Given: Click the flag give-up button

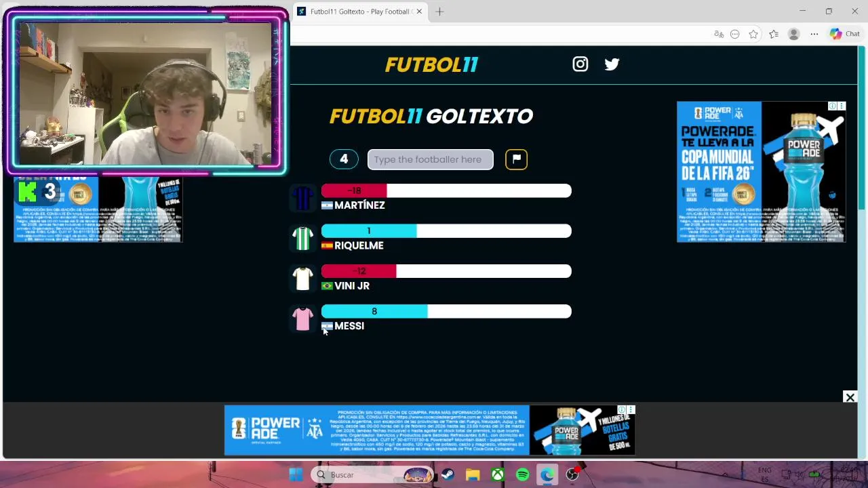Looking at the screenshot, I should point(516,159).
